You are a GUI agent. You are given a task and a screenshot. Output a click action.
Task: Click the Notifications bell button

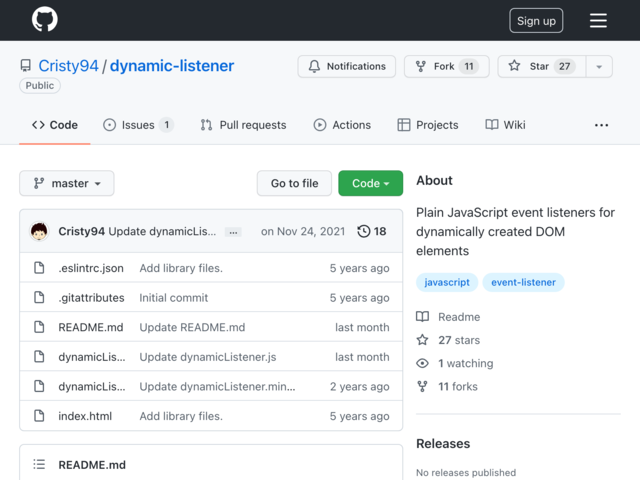(x=347, y=66)
